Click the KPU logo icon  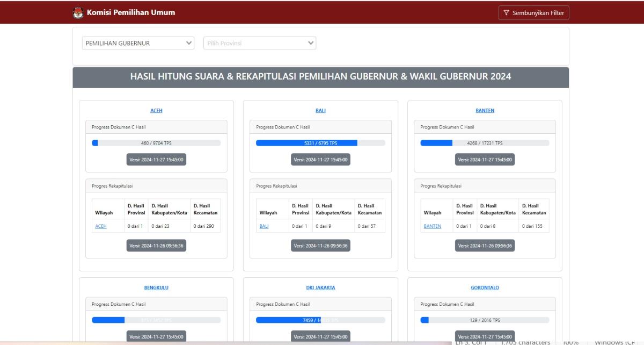(x=78, y=13)
